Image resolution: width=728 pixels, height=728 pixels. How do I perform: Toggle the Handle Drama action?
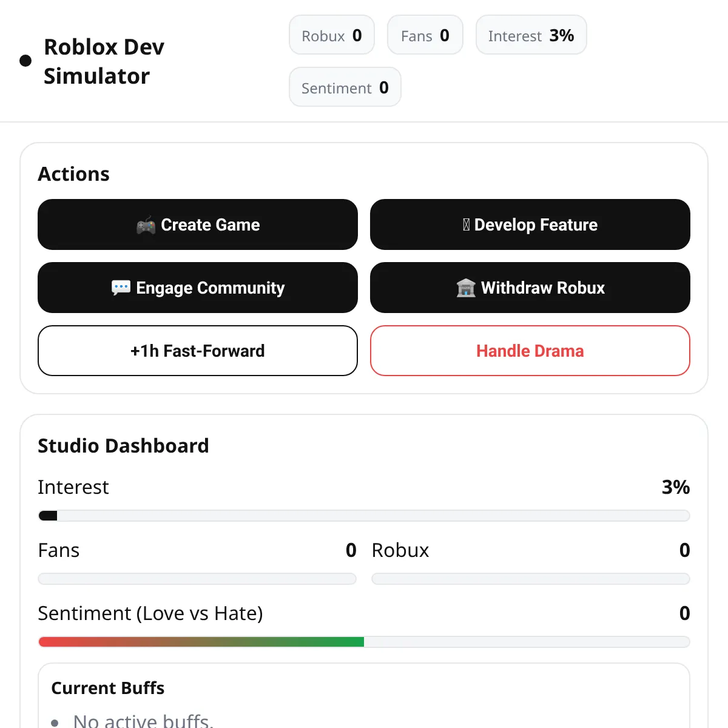click(x=530, y=351)
